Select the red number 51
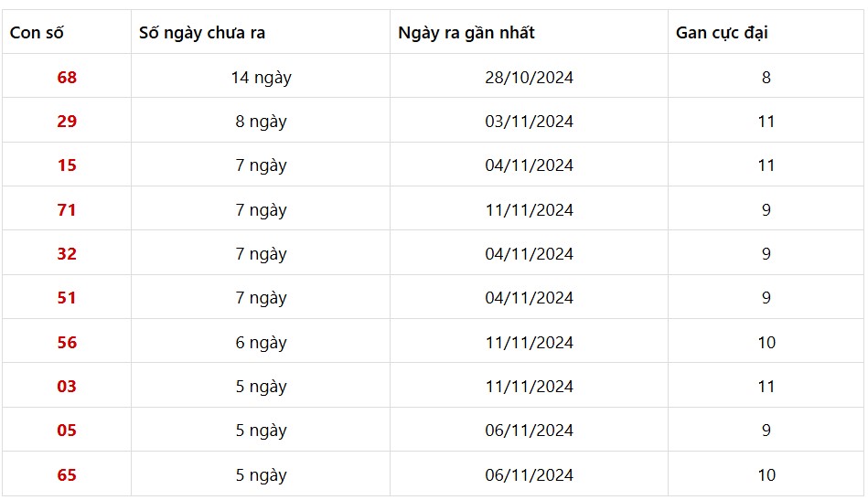 (67, 298)
